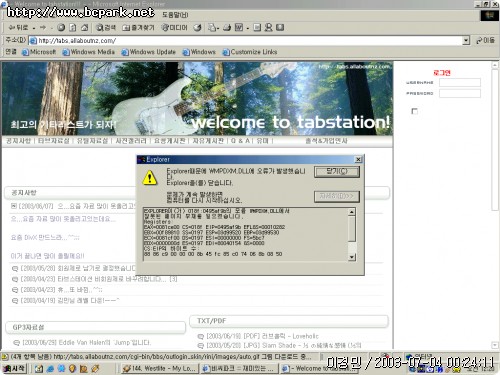Click the last icon in IE toolbar

point(280,28)
